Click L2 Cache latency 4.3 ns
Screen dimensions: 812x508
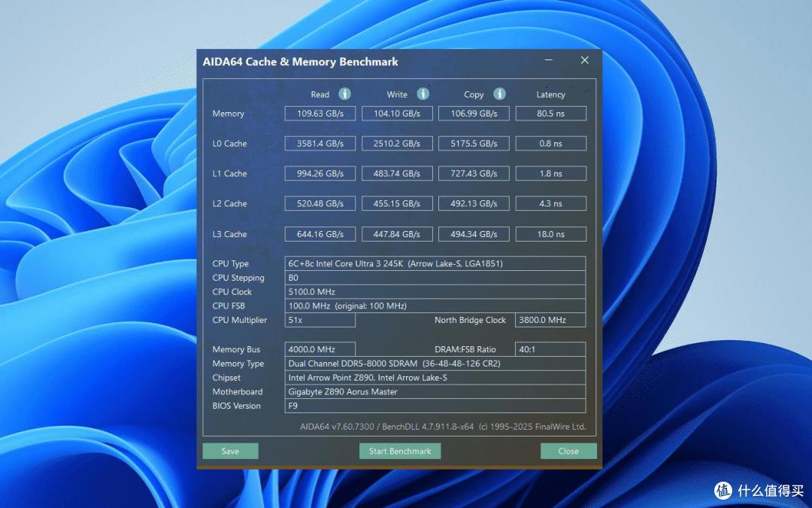[551, 204]
